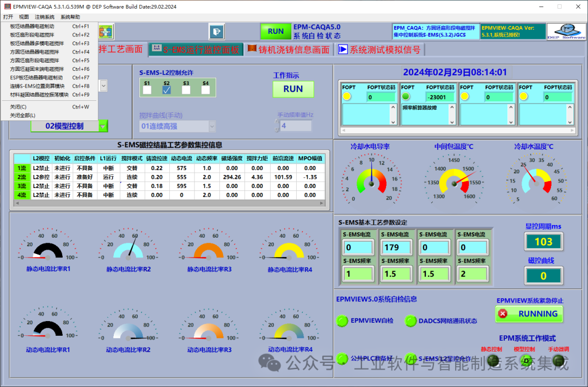
Task: Click the 静态电流比率R3 gauge
Action: pos(209,245)
